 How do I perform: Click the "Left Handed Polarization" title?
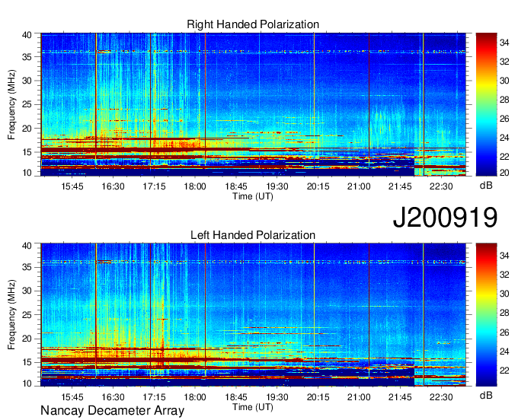tap(253, 235)
